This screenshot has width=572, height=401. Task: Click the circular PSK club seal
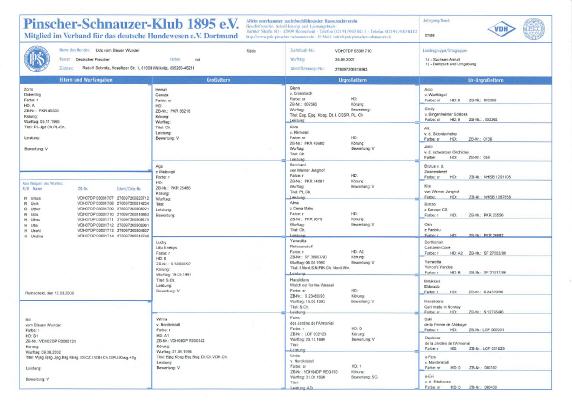(x=37, y=59)
